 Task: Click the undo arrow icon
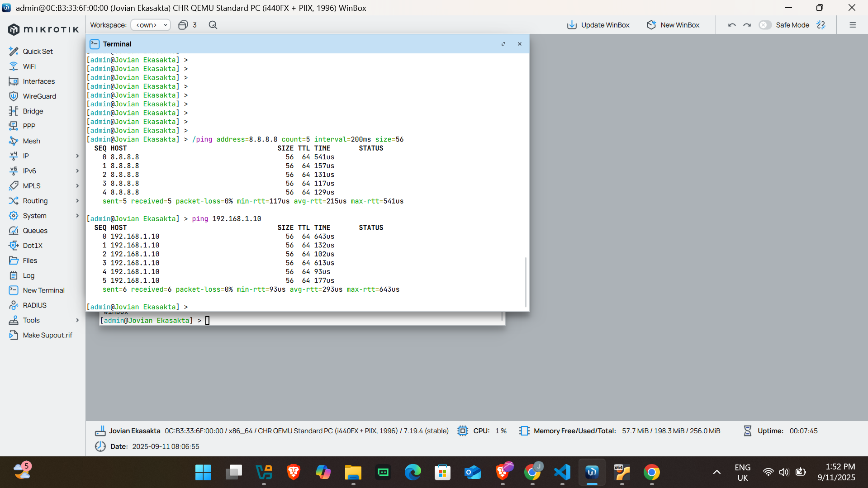(732, 25)
